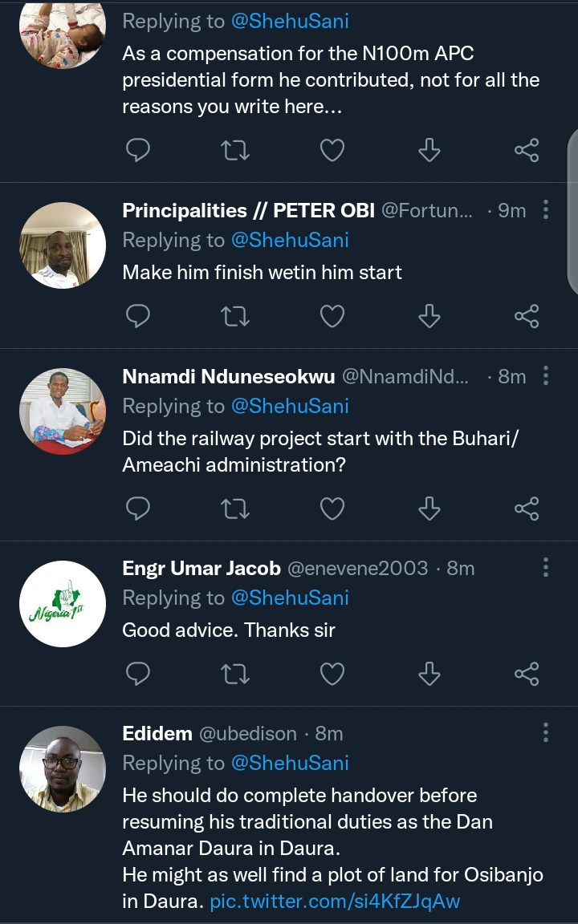Share the N100m APC form tweet

coord(526,150)
